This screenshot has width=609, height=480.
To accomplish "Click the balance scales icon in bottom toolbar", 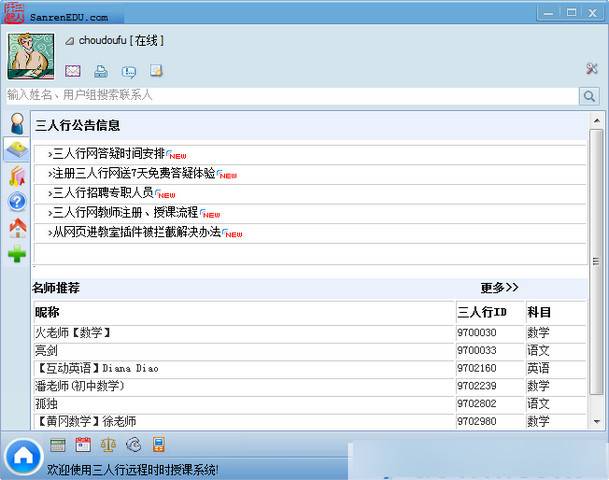I will tap(108, 445).
